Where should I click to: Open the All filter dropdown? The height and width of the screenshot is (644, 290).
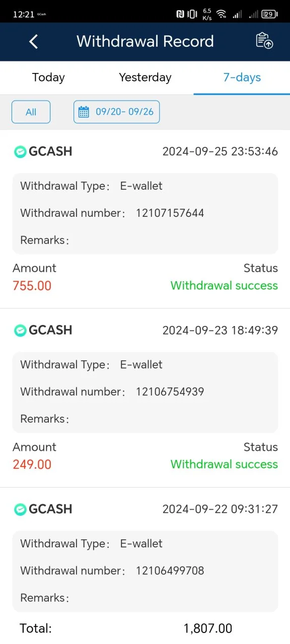click(x=31, y=112)
